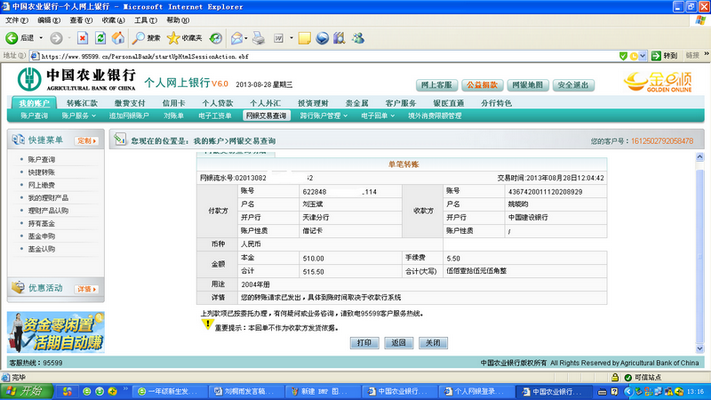This screenshot has width=711, height=400.
Task: Click the 金e顺 Golden Online logo
Action: tap(656, 83)
